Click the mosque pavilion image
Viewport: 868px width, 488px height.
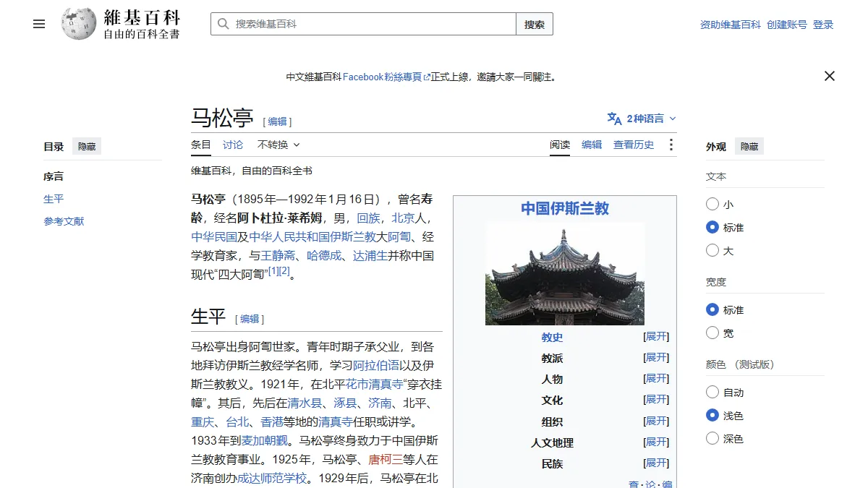[x=565, y=273]
